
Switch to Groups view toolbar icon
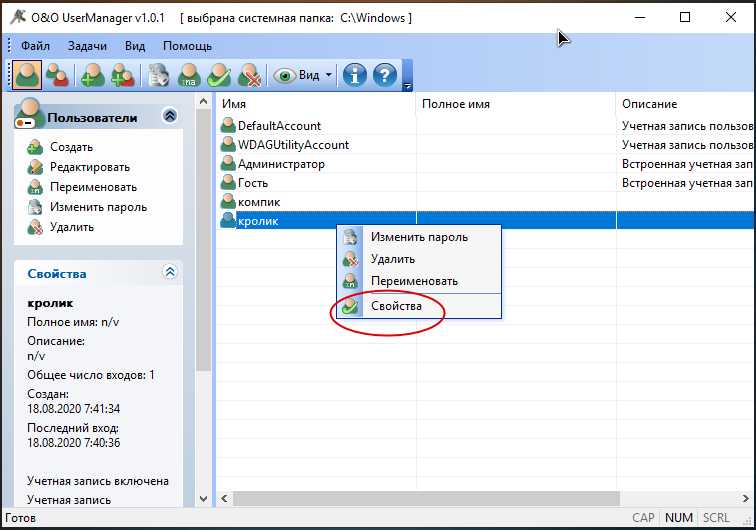tap(57, 75)
